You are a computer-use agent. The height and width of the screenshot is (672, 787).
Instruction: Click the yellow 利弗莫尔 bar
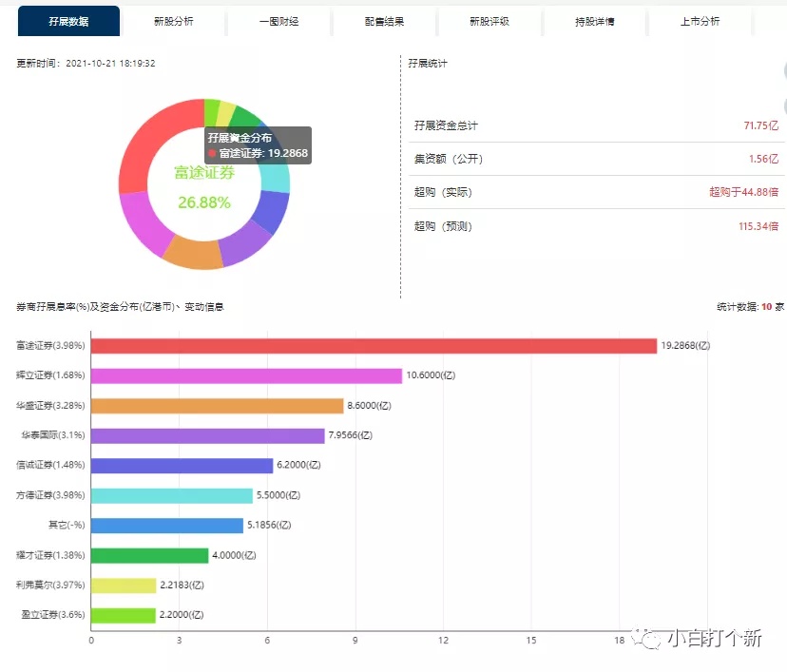coord(124,586)
